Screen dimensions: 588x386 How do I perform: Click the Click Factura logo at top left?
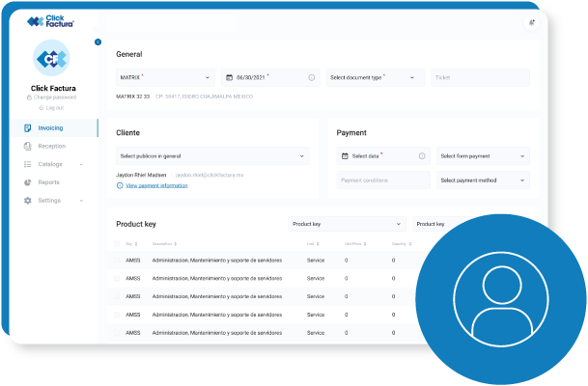pyautogui.click(x=50, y=21)
